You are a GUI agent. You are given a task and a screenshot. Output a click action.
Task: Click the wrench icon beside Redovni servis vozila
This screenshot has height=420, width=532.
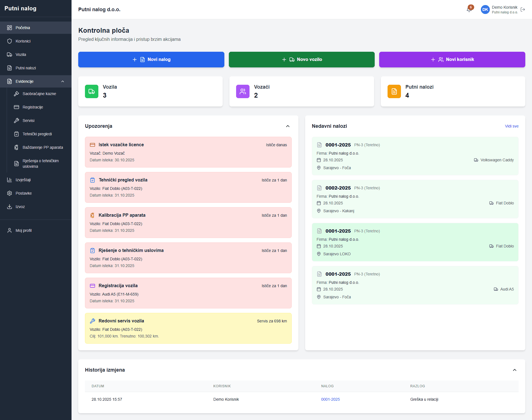tap(92, 321)
